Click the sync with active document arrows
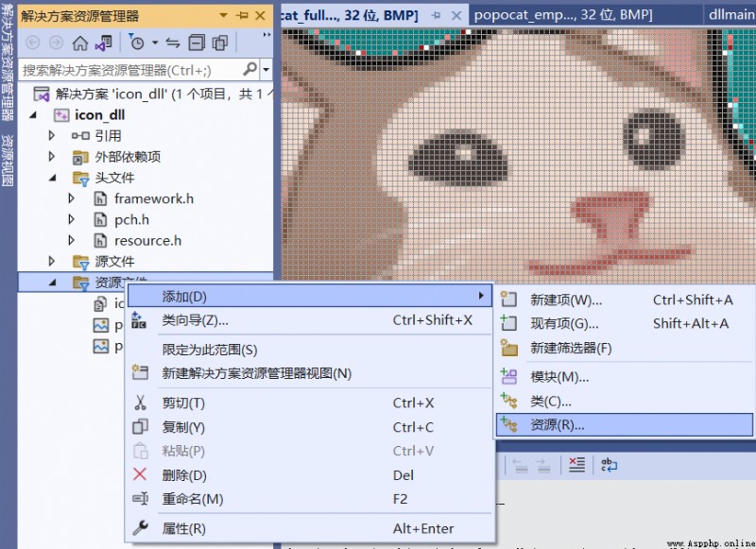Screen dimensions: 756x549 tap(173, 43)
